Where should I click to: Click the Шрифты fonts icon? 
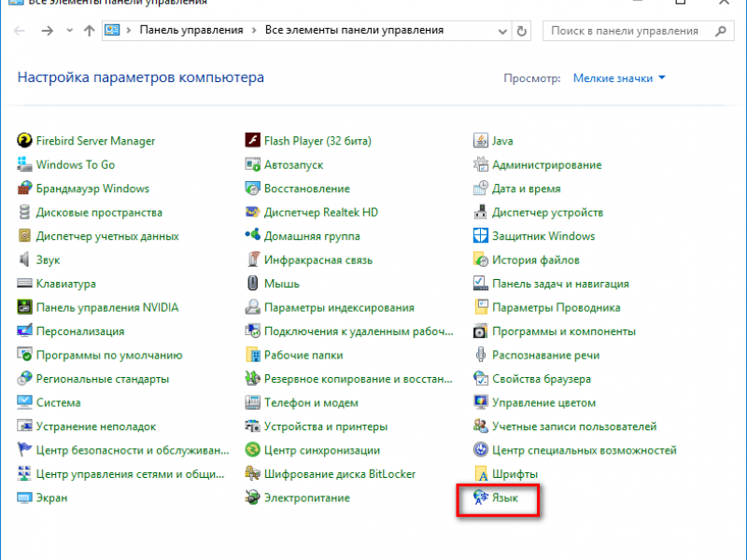[481, 474]
